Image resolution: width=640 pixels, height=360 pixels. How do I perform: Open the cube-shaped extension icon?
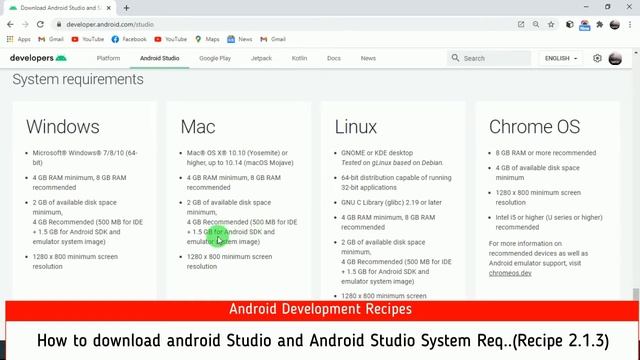coord(570,24)
